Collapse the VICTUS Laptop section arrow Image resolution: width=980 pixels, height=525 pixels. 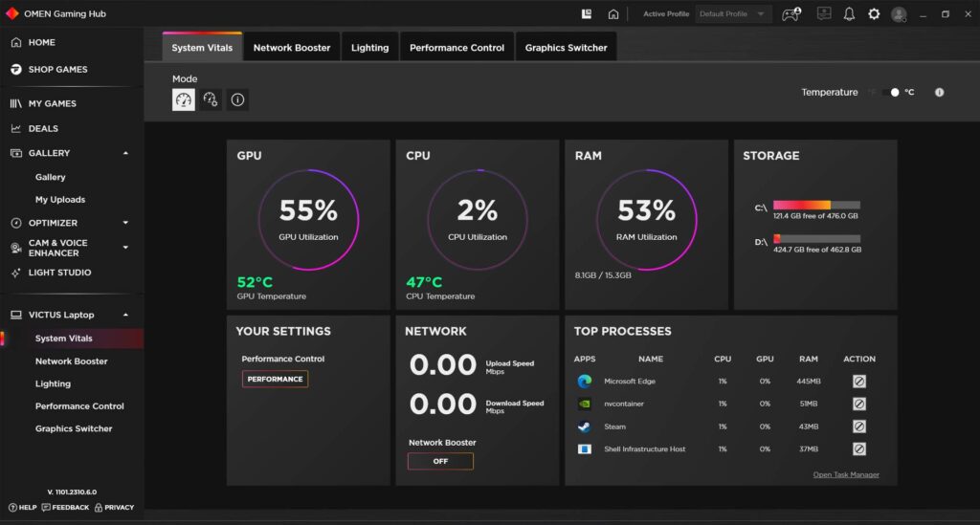pos(125,315)
